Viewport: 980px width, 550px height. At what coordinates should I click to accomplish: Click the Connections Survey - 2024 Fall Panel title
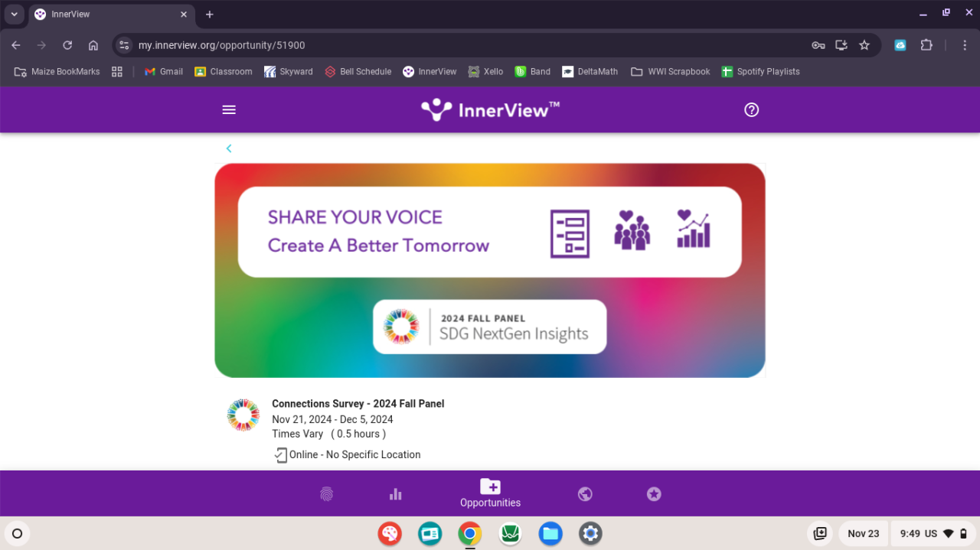click(358, 403)
